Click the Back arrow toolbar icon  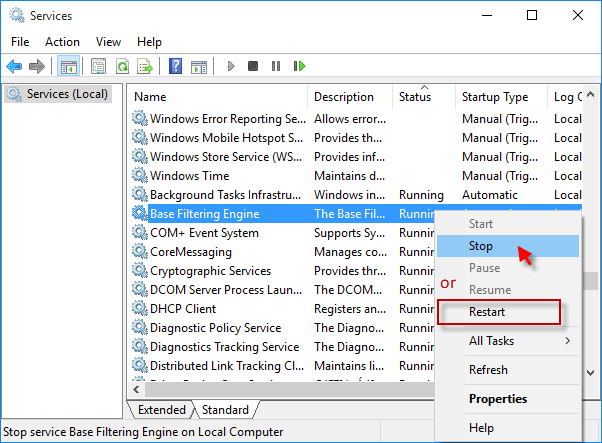click(x=15, y=66)
